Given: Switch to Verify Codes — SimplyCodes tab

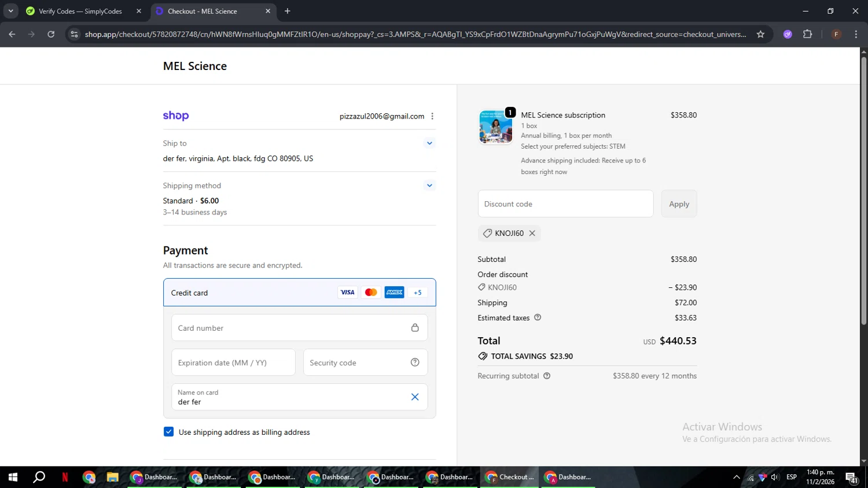Looking at the screenshot, I should (x=83, y=12).
